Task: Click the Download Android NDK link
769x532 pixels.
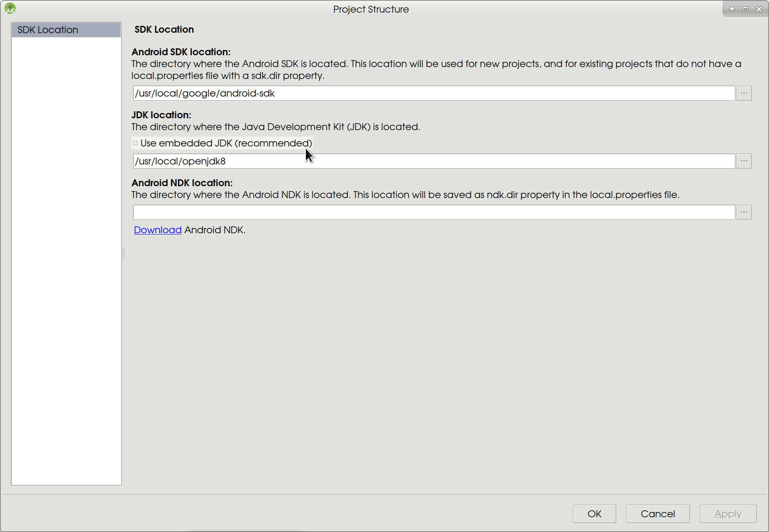Action: 157,230
